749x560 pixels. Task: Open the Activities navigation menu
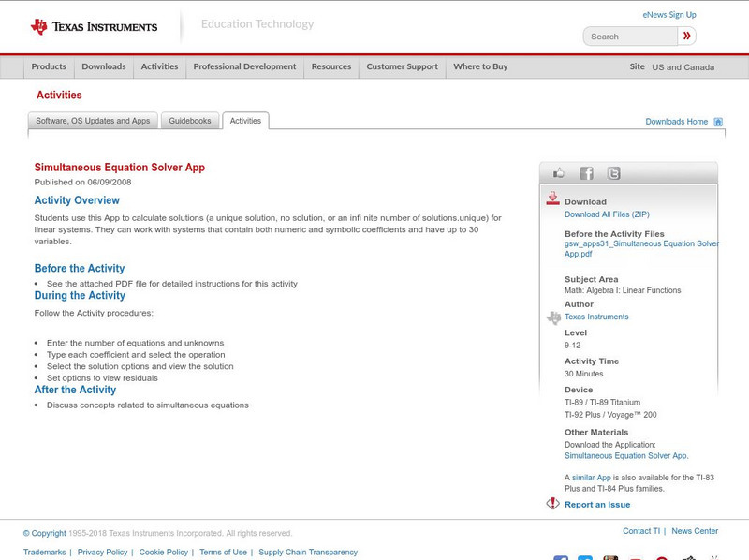point(159,66)
